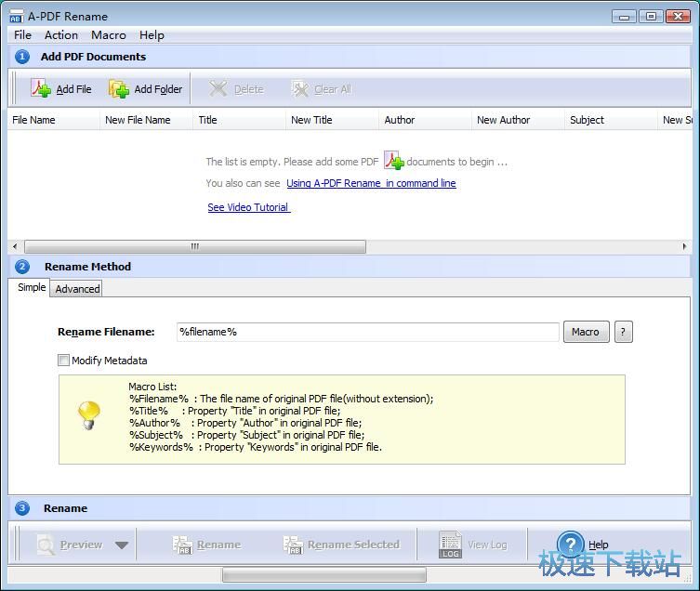Viewport: 700px width, 591px height.
Task: Click the Rename Selected icon
Action: [x=293, y=545]
